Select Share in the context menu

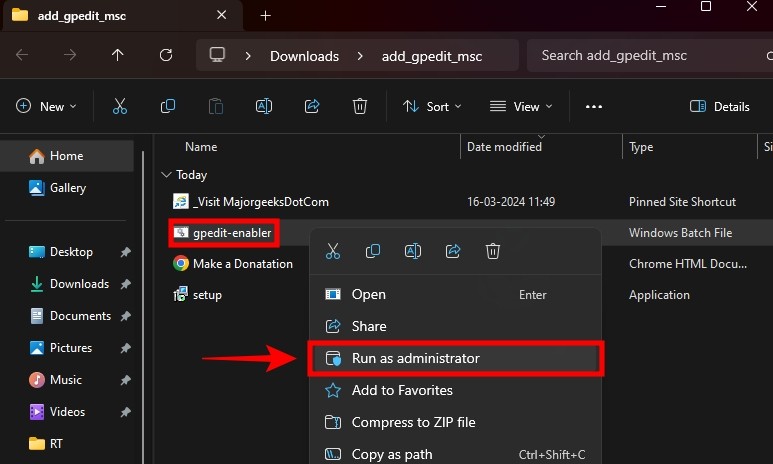click(455, 326)
